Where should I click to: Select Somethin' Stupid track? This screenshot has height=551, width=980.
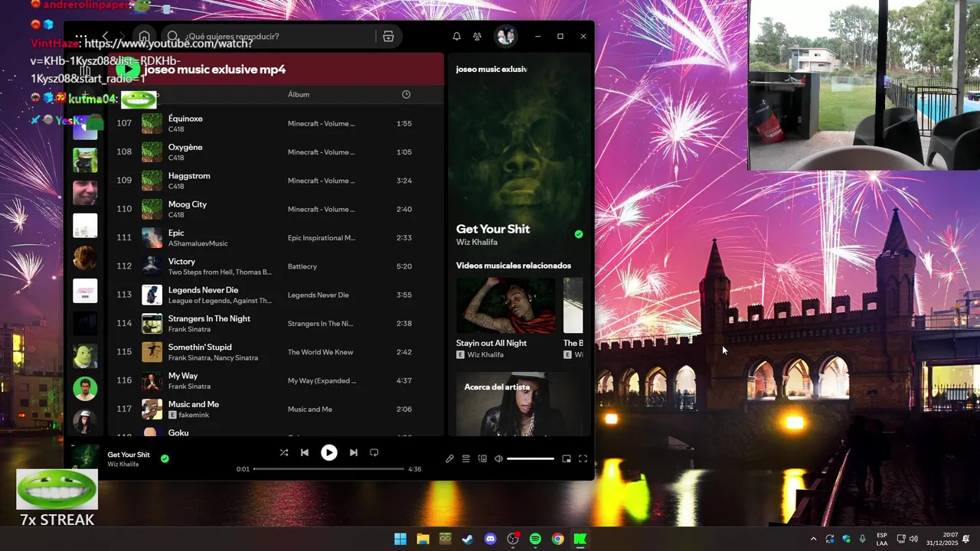[x=276, y=352]
